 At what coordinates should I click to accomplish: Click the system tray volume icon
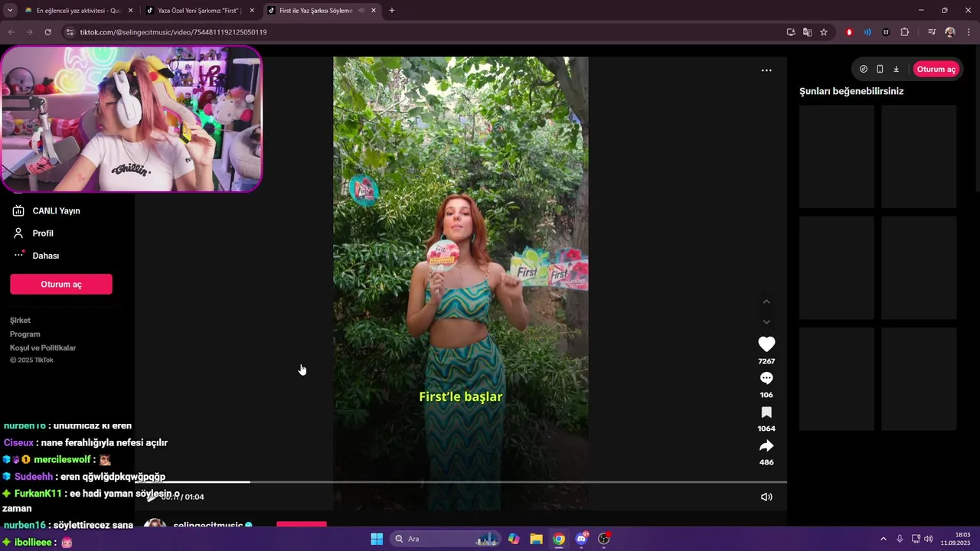[929, 539]
